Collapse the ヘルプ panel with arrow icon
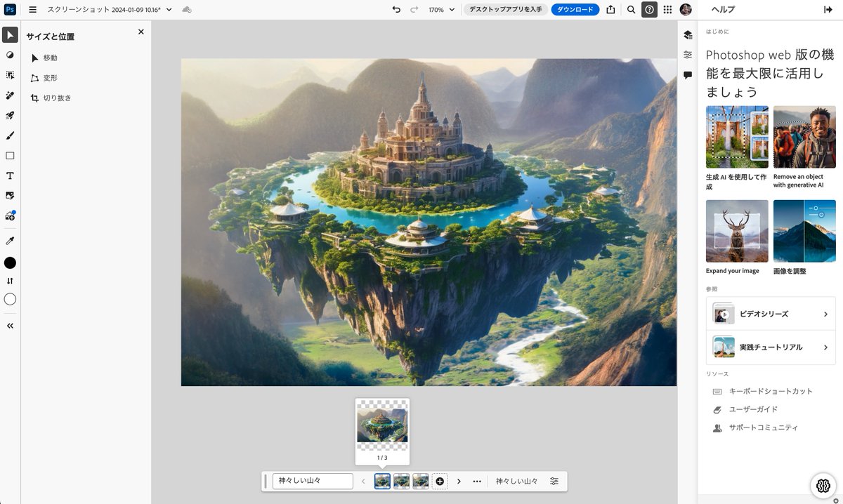The image size is (843, 504). click(828, 10)
